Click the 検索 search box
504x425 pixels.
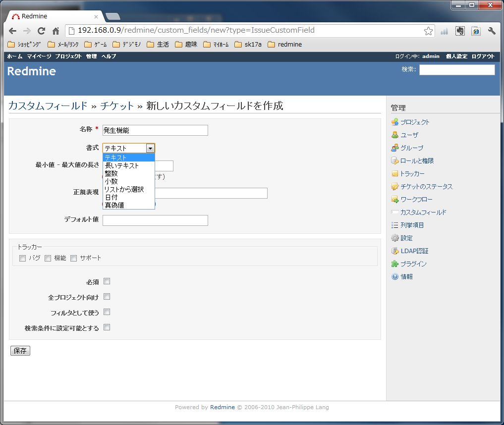point(457,70)
